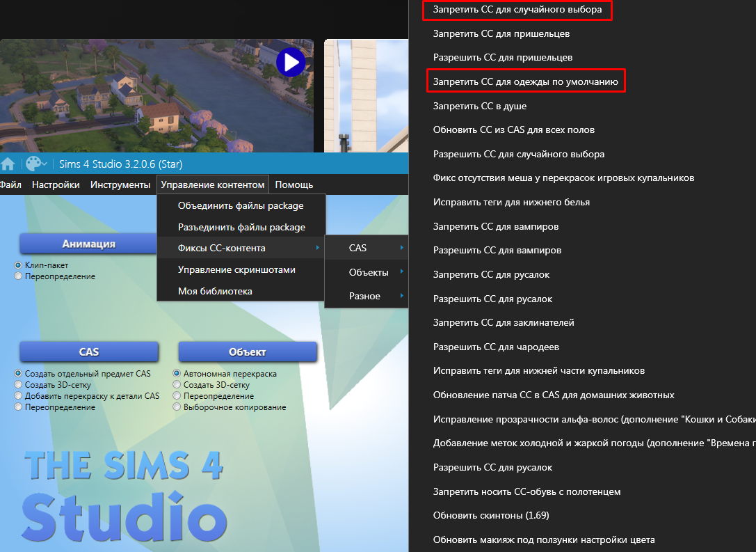
Task: Run Разрешить СС для вампиров
Action: coord(497,251)
